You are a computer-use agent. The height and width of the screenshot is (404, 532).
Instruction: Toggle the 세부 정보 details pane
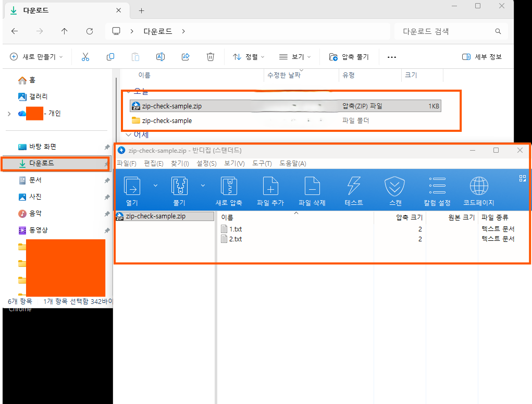point(482,57)
